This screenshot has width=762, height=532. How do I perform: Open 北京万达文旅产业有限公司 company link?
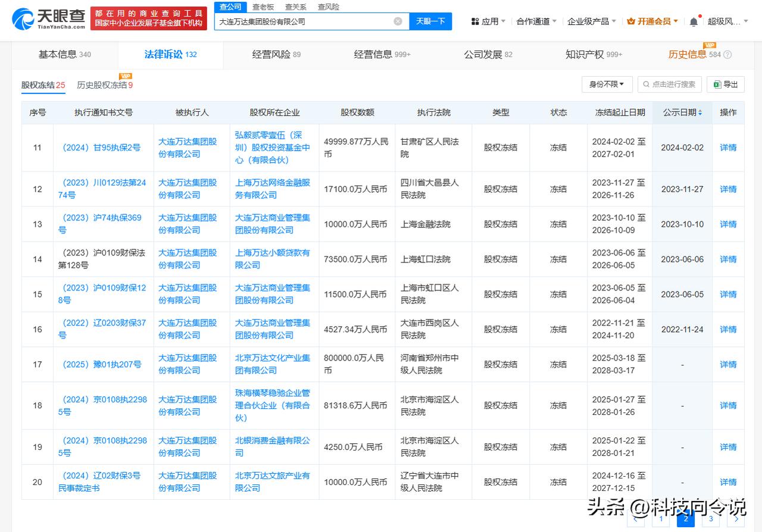click(x=273, y=481)
